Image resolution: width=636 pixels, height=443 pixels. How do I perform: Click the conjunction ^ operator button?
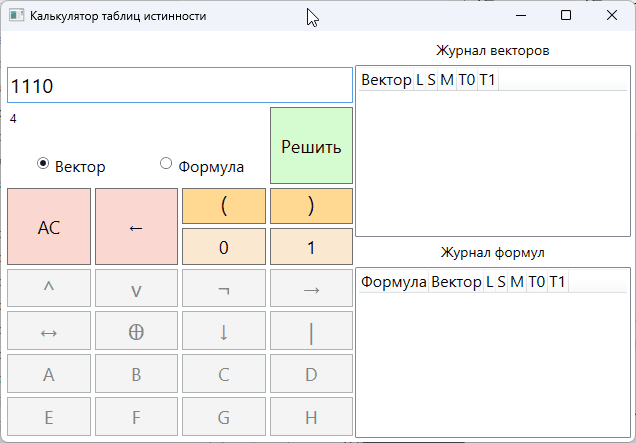[49, 288]
